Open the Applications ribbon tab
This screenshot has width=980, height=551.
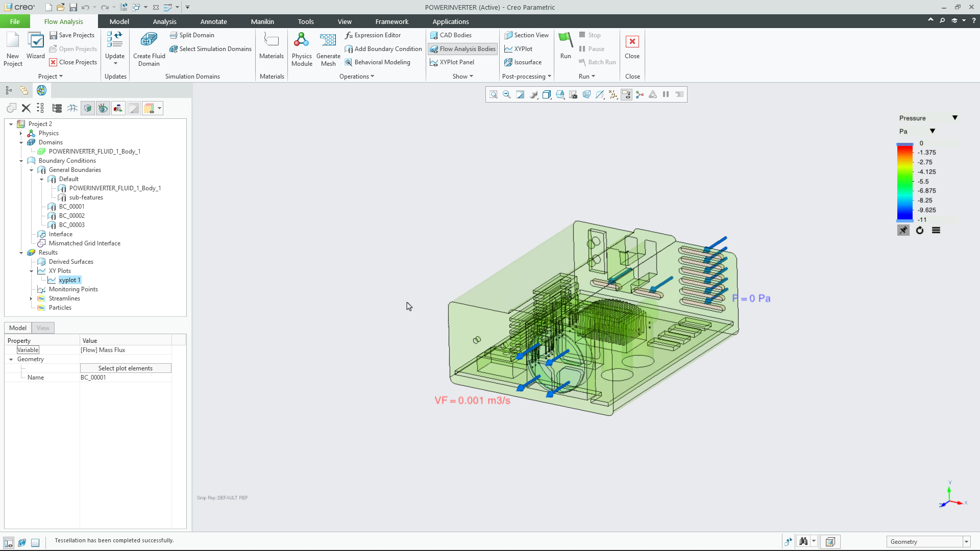[x=450, y=21]
